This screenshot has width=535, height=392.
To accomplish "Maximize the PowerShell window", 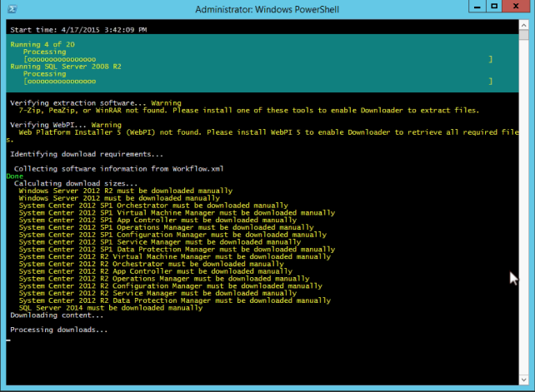I will pyautogui.click(x=494, y=6).
